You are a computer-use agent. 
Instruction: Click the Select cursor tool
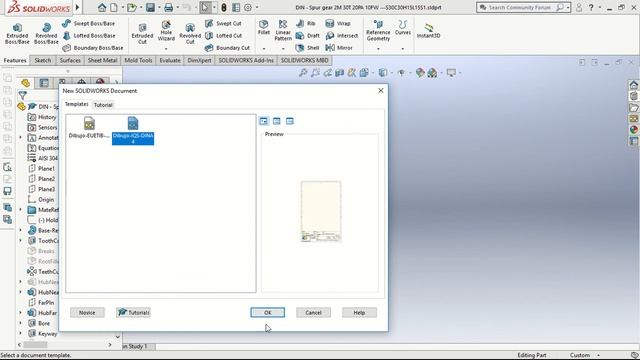pos(205,7)
